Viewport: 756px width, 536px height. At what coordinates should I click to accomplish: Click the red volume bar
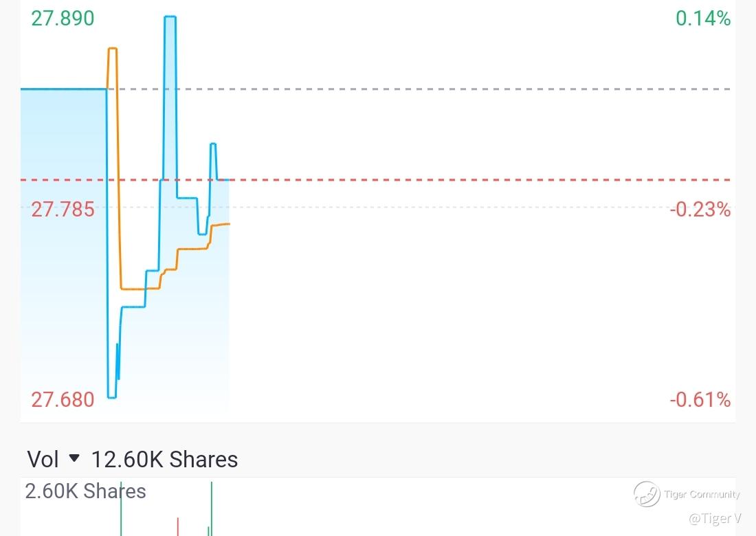tap(178, 527)
